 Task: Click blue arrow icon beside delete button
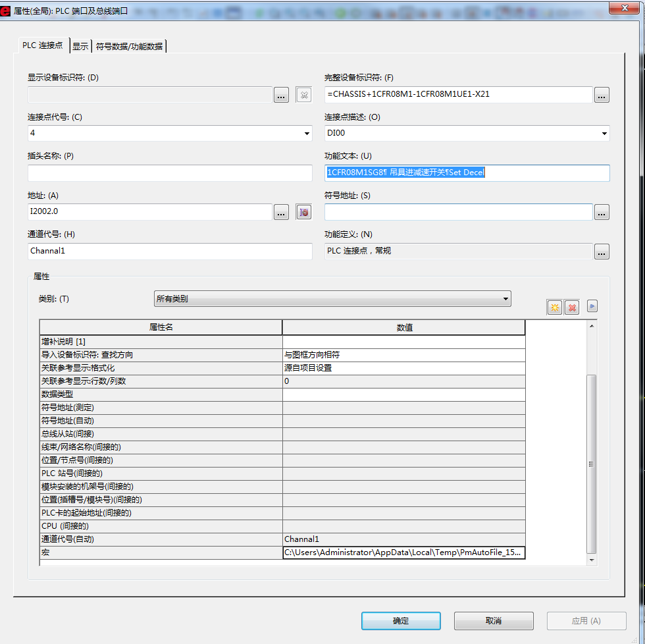click(592, 306)
